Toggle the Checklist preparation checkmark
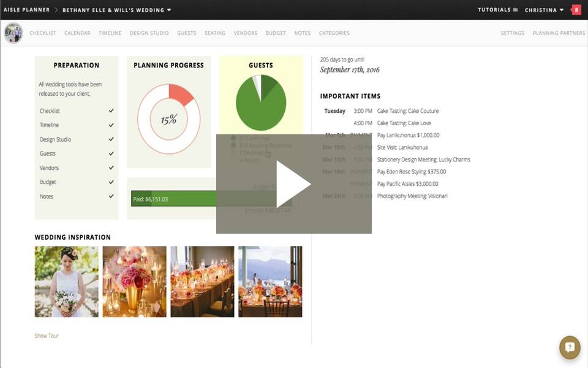The image size is (588, 368). [111, 111]
